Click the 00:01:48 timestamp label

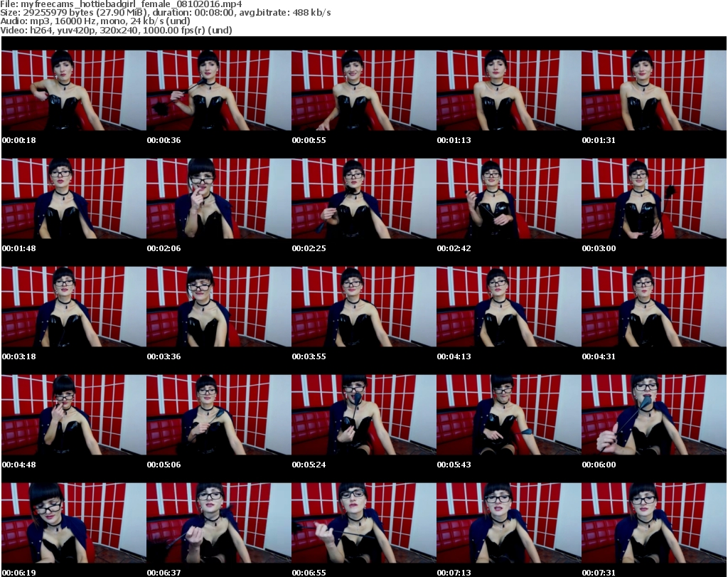(18, 248)
